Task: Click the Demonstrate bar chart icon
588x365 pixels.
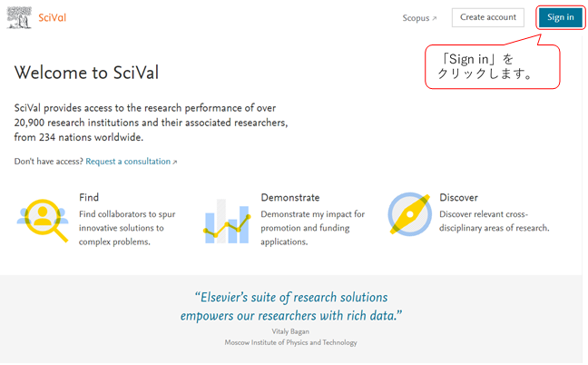Action: [227, 220]
